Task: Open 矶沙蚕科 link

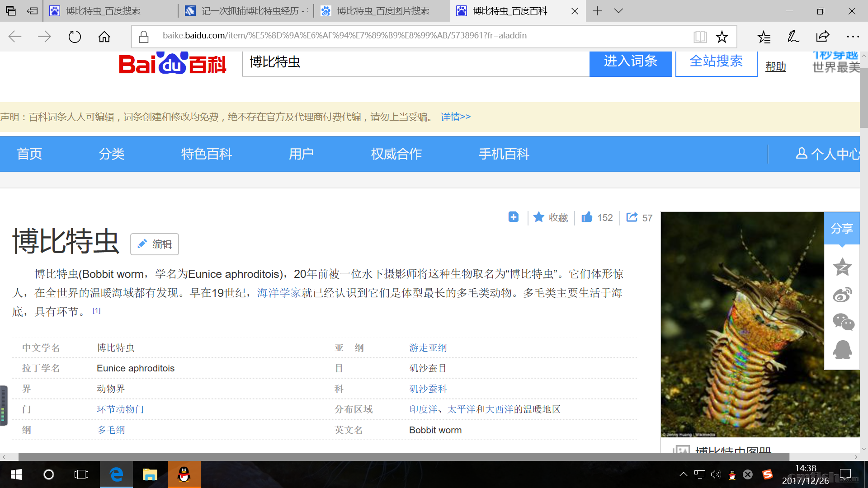Action: (x=428, y=389)
